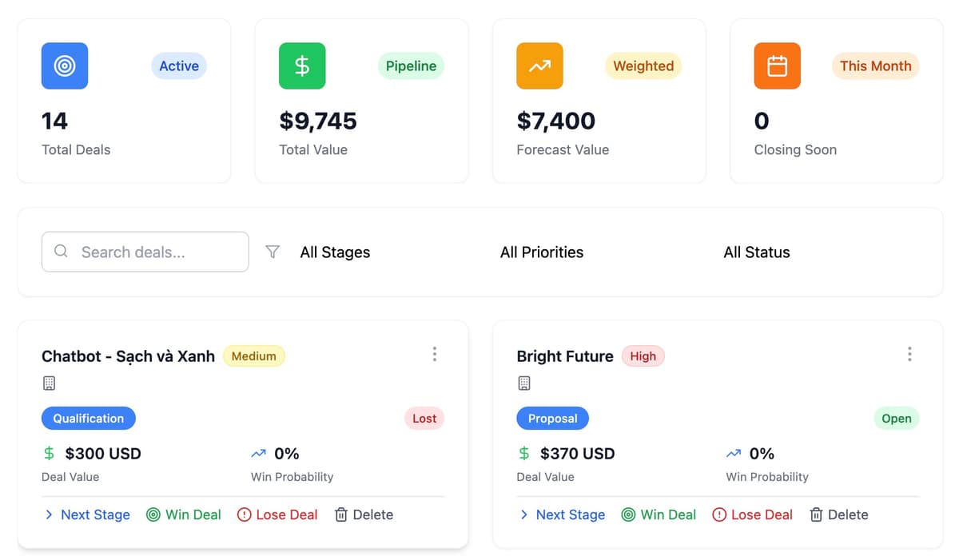
Task: Click the Proposal stage badge
Action: [552, 419]
